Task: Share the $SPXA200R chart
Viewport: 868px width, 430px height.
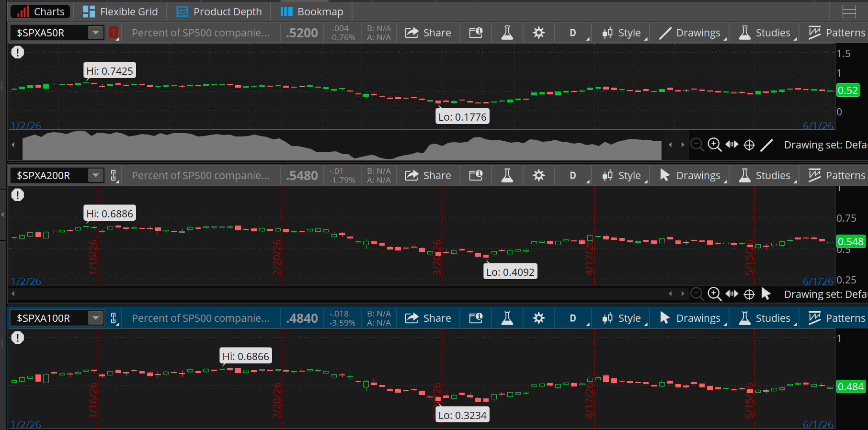Action: tap(428, 175)
